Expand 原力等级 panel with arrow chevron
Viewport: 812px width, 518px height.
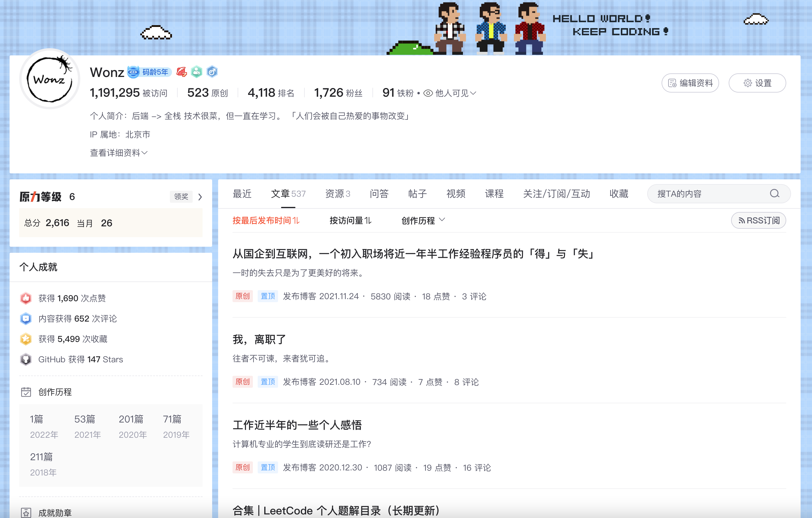[200, 197]
